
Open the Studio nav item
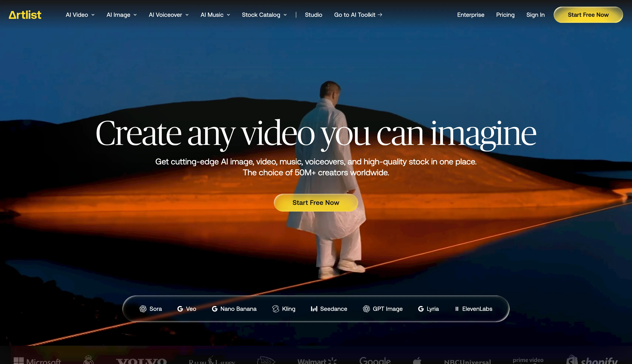coord(313,15)
